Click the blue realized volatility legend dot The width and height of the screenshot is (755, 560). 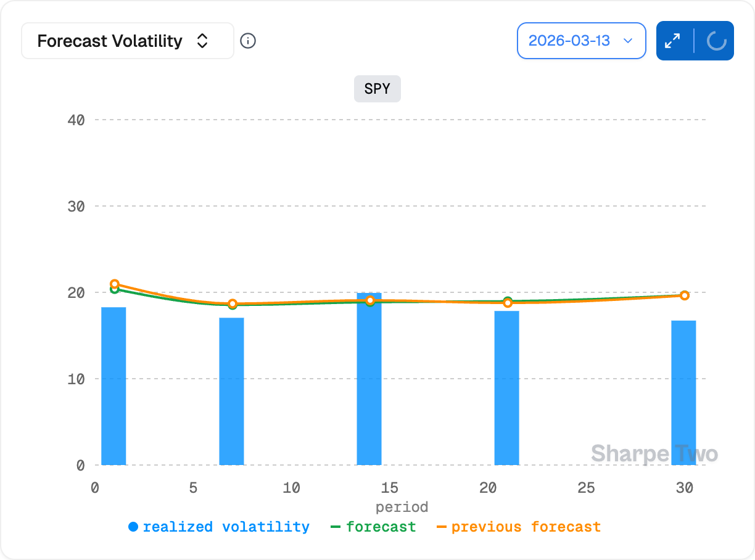(133, 527)
